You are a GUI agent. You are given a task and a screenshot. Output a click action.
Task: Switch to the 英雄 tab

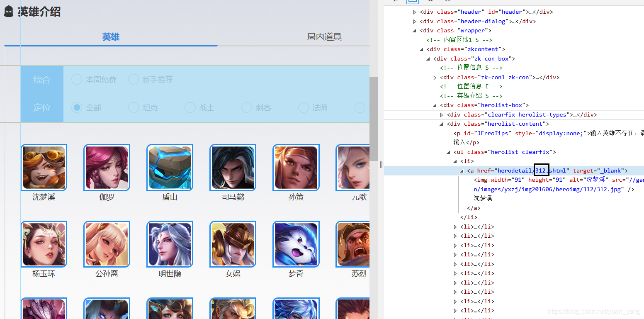[111, 37]
